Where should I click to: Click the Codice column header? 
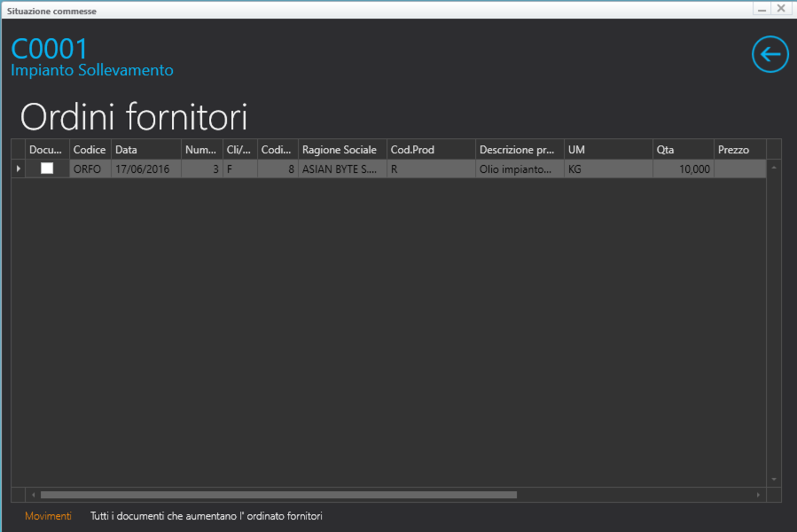pos(90,150)
